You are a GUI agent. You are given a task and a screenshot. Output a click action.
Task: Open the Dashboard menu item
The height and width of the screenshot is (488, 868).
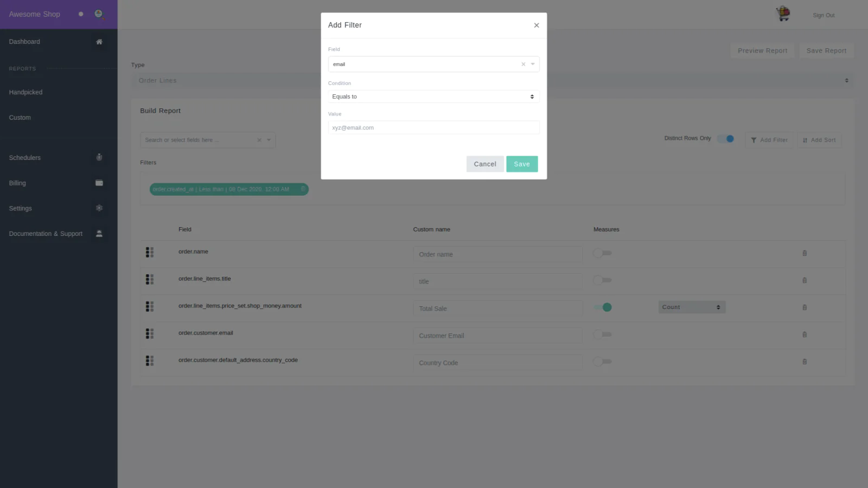(24, 42)
